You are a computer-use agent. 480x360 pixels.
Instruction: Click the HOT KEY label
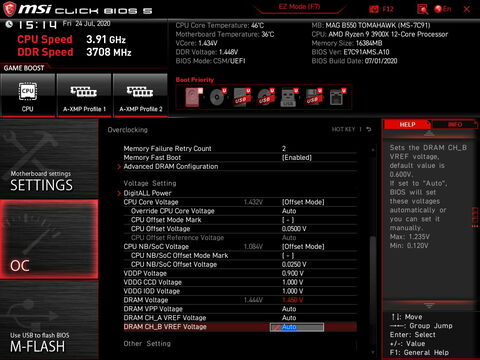343,129
